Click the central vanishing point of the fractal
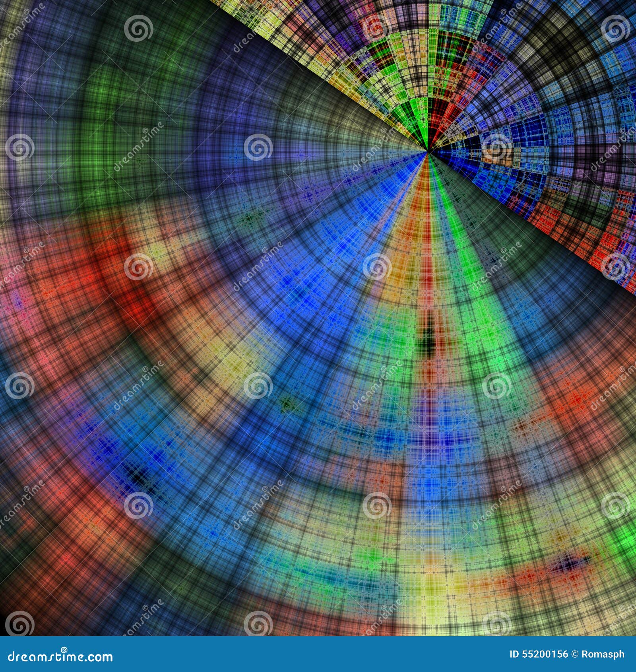636x672 pixels. point(427,151)
